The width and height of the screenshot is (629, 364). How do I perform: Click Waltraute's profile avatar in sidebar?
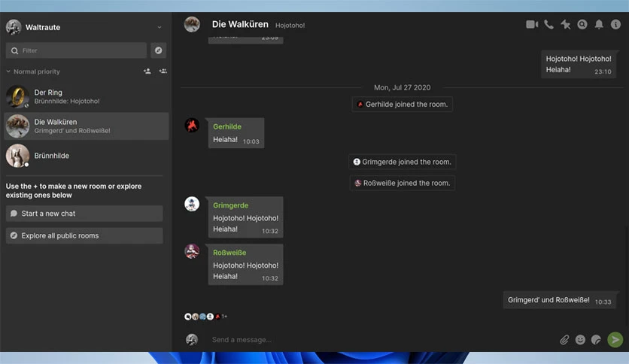click(14, 27)
